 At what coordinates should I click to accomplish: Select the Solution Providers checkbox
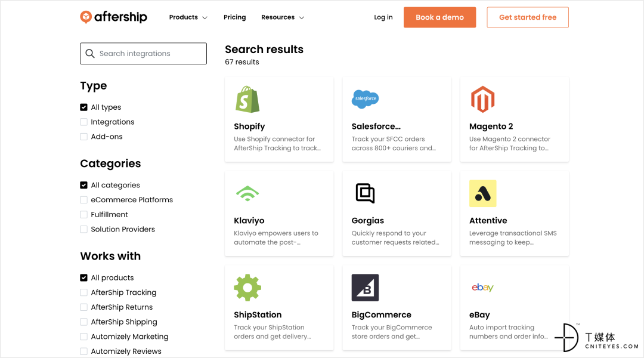click(x=84, y=229)
